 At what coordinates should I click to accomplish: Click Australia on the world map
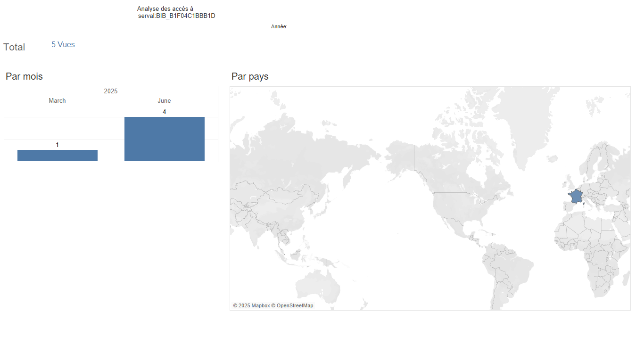point(317,287)
